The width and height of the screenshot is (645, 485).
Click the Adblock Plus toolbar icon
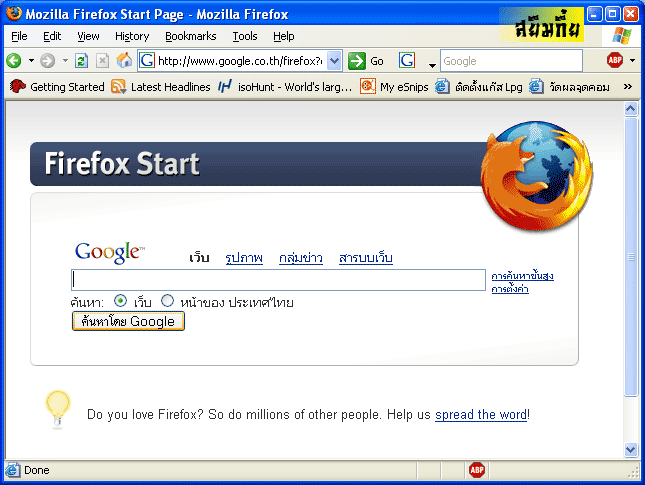tap(615, 60)
